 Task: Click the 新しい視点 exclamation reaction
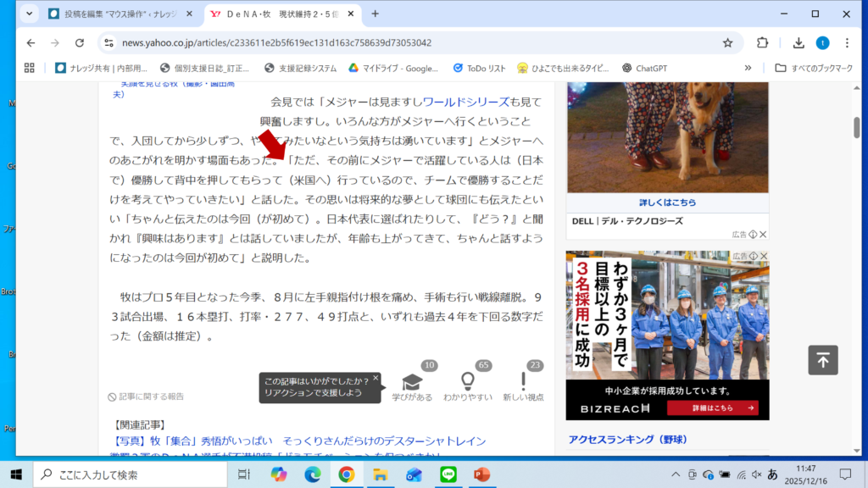pyautogui.click(x=523, y=382)
